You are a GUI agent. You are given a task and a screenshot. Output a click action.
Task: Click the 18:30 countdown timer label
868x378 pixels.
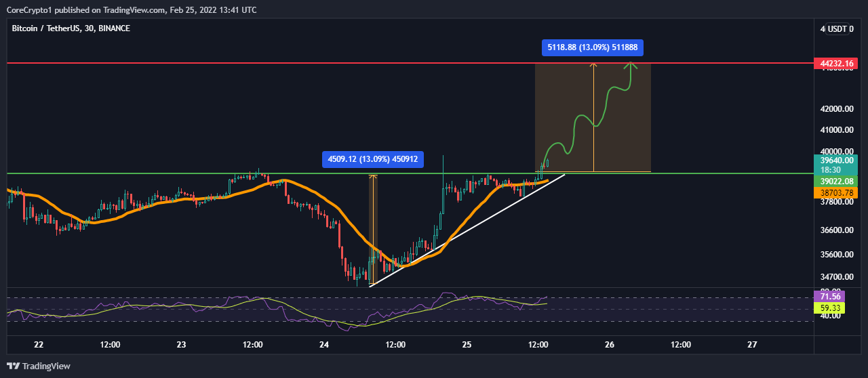click(831, 170)
